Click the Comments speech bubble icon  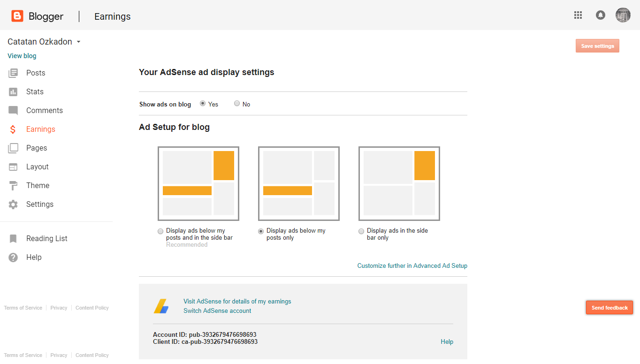pos(13,110)
